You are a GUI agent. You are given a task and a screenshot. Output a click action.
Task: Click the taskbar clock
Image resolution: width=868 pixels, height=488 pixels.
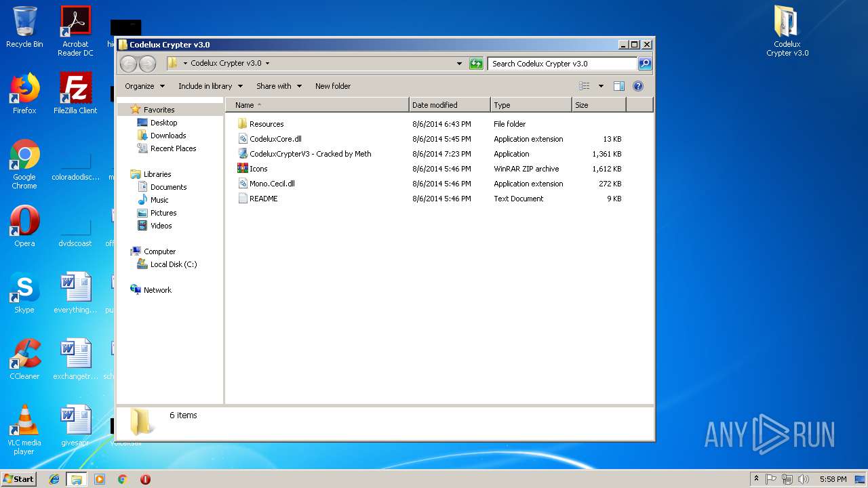click(833, 479)
